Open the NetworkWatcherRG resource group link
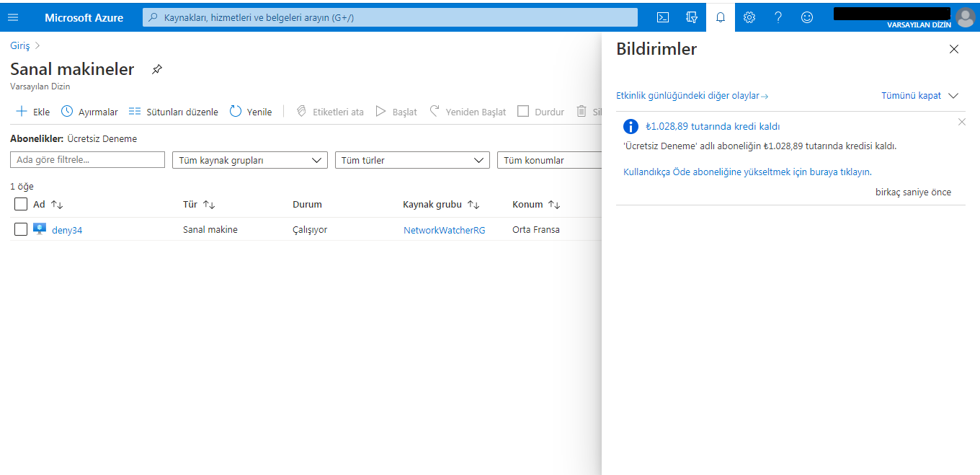This screenshot has height=475, width=980. [x=445, y=230]
